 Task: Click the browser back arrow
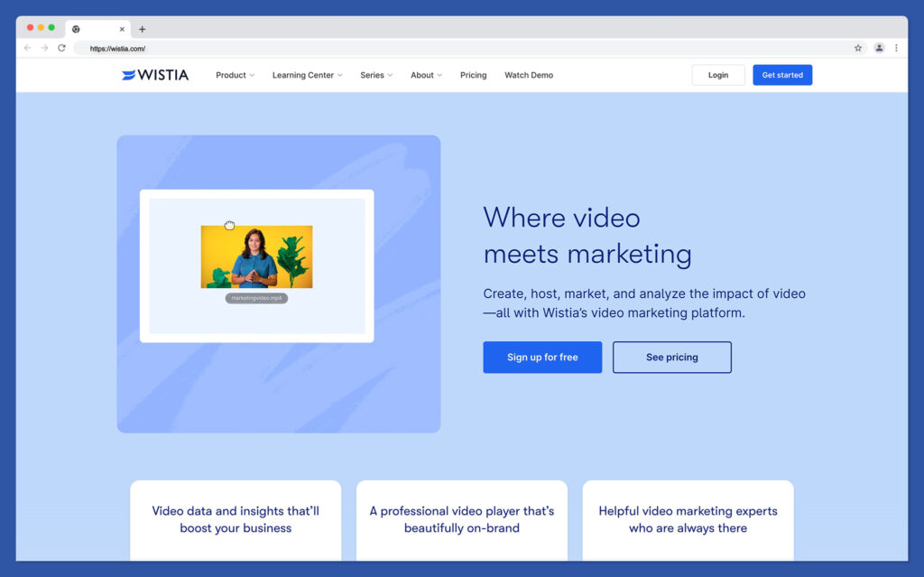pos(27,48)
